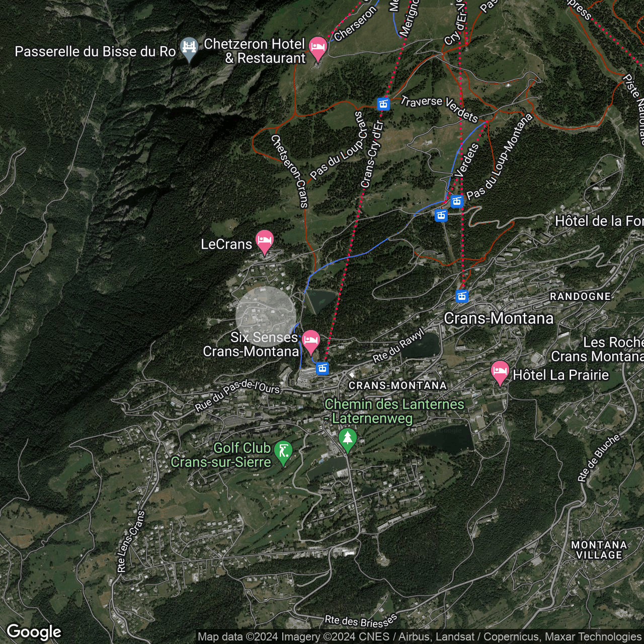Click the Rte du Rawyl road label
Viewport: 644px width, 644px height.
(x=398, y=346)
